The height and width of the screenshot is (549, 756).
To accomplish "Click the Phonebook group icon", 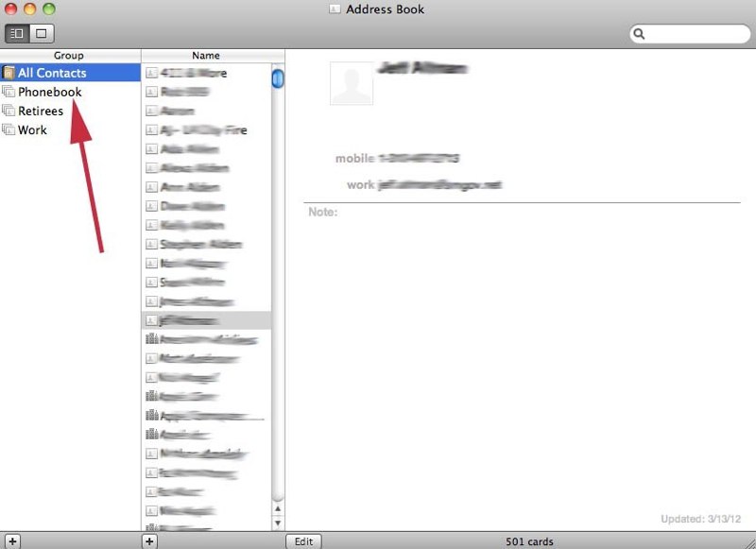I will (9, 92).
